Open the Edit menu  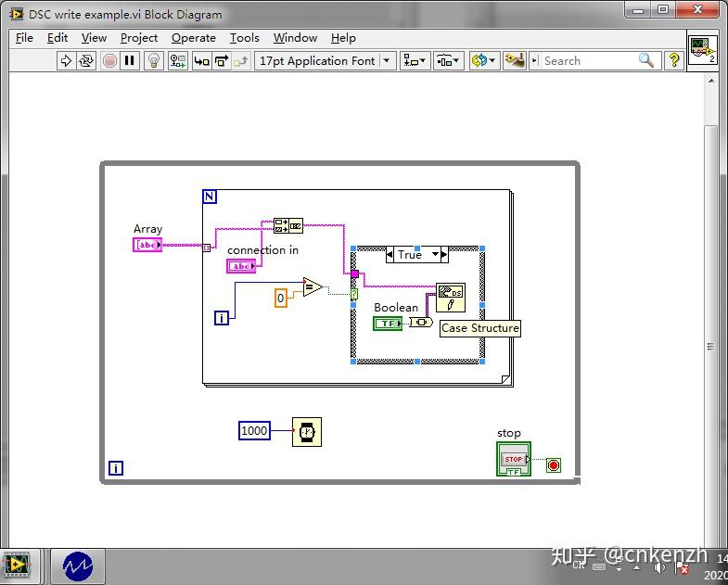pos(57,38)
